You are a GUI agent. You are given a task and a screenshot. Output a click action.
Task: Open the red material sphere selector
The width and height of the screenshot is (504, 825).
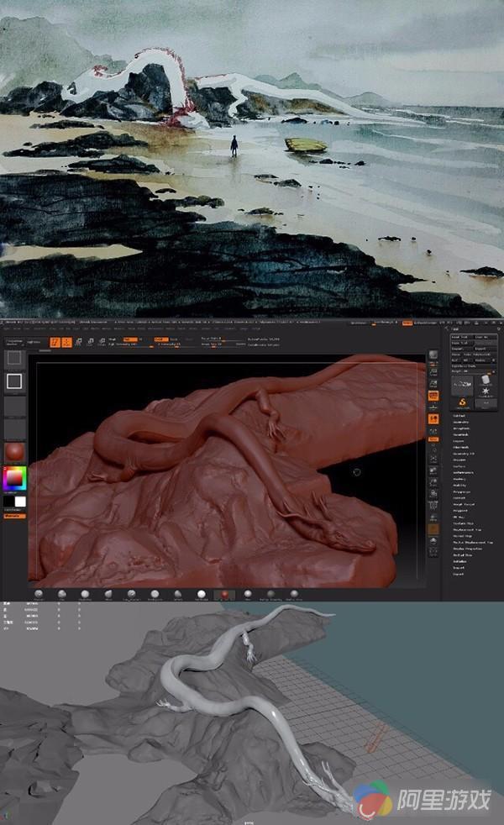pos(14,452)
